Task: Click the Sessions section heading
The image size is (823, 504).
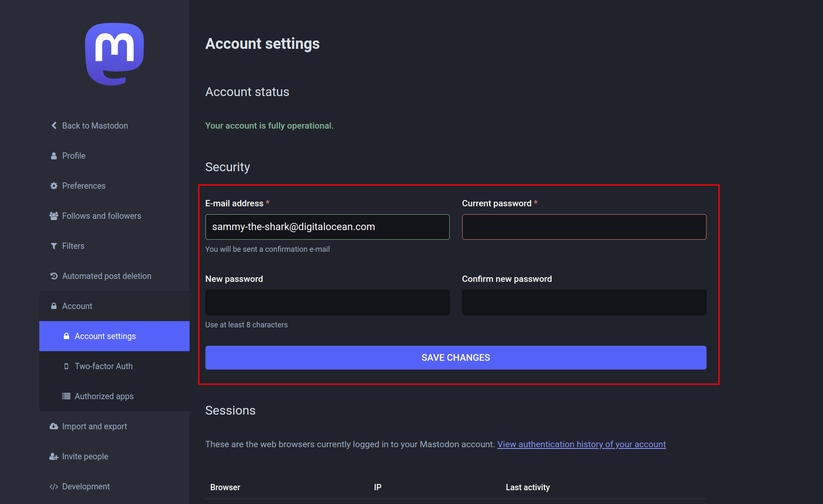Action: pyautogui.click(x=230, y=410)
